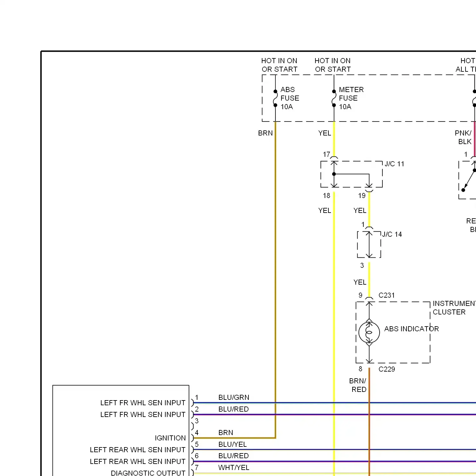Click the BRN label below the ABS fuse

[265, 133]
